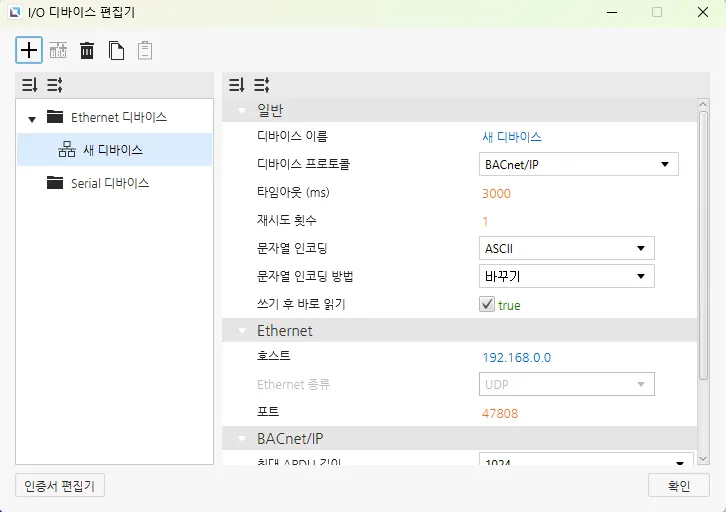
Task: Select the Serial 디바이스 folder
Action: (109, 183)
